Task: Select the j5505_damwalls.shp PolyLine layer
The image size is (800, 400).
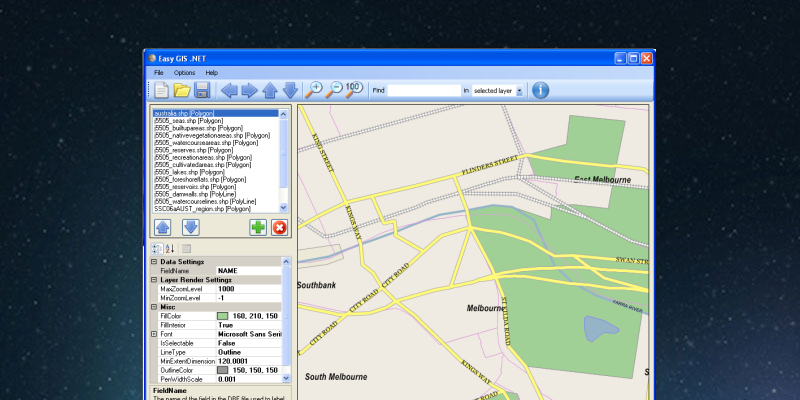Action: [x=216, y=194]
